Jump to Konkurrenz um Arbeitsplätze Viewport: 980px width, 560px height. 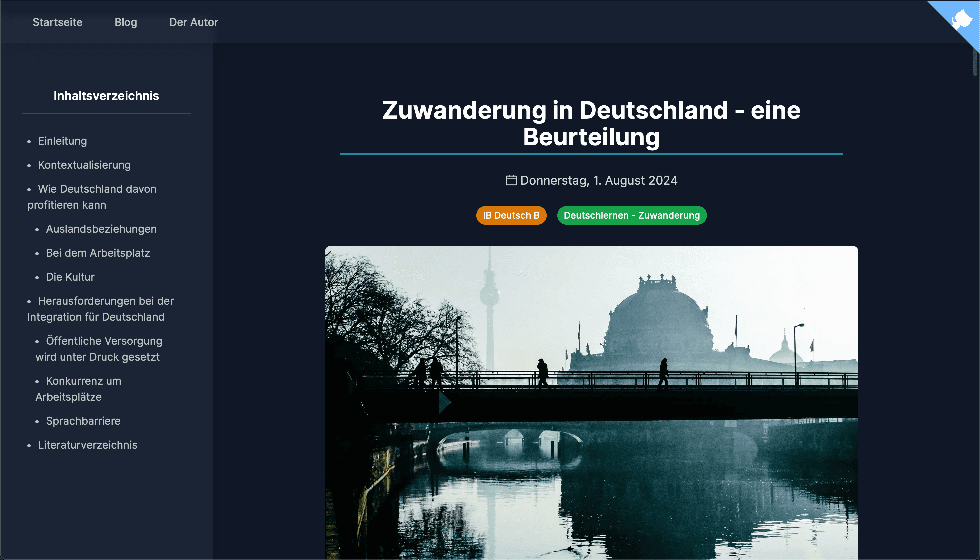click(83, 381)
